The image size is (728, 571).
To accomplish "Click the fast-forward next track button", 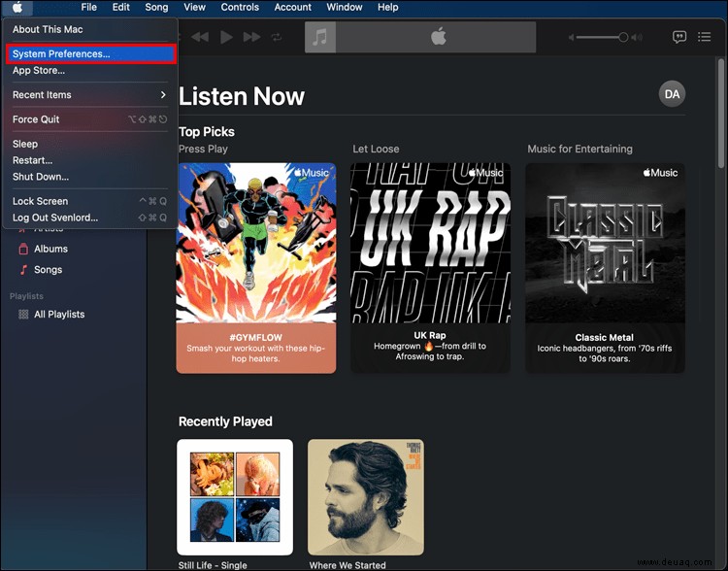I will 251,37.
